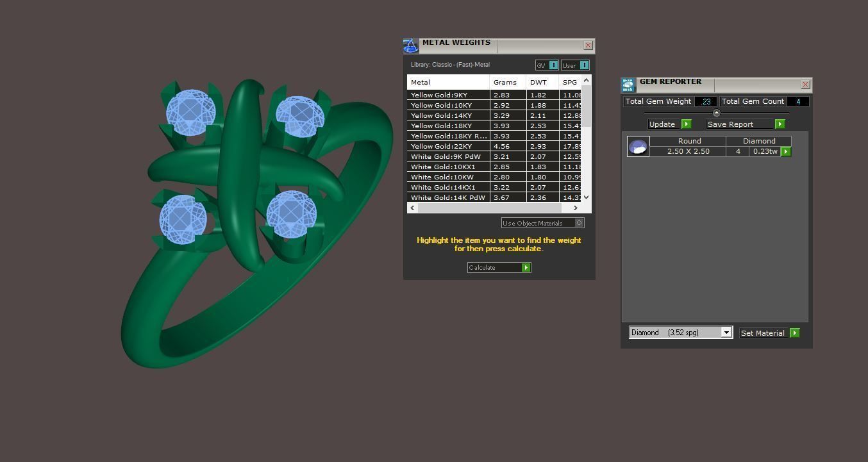Click green arrow next to Save Report

tap(780, 124)
